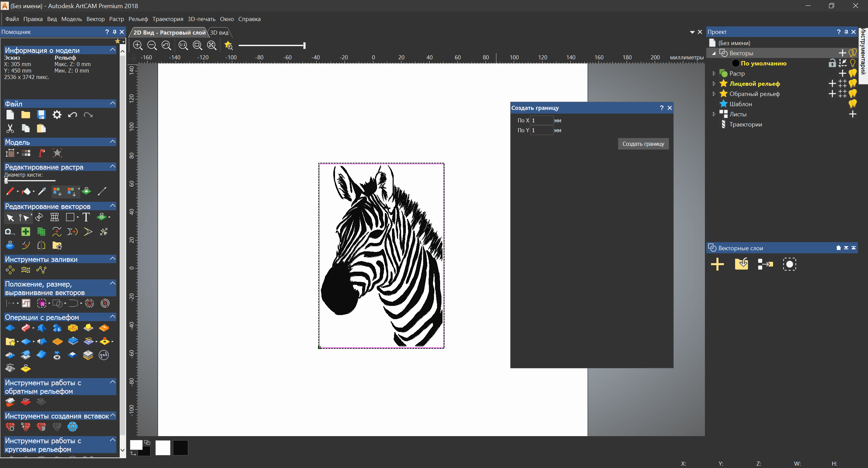Switch to the 3D вид tab
This screenshot has height=468, width=868.
pos(219,33)
